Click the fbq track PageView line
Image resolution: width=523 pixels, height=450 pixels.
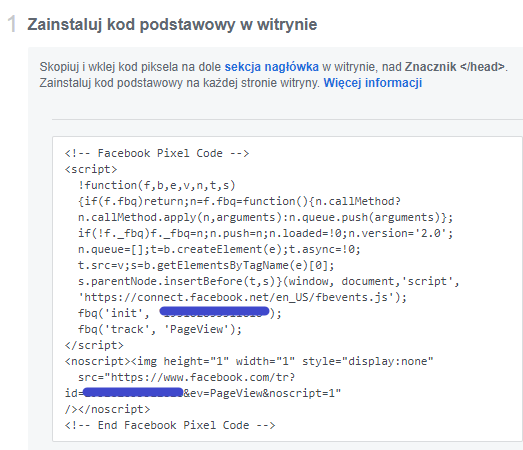tap(160, 330)
